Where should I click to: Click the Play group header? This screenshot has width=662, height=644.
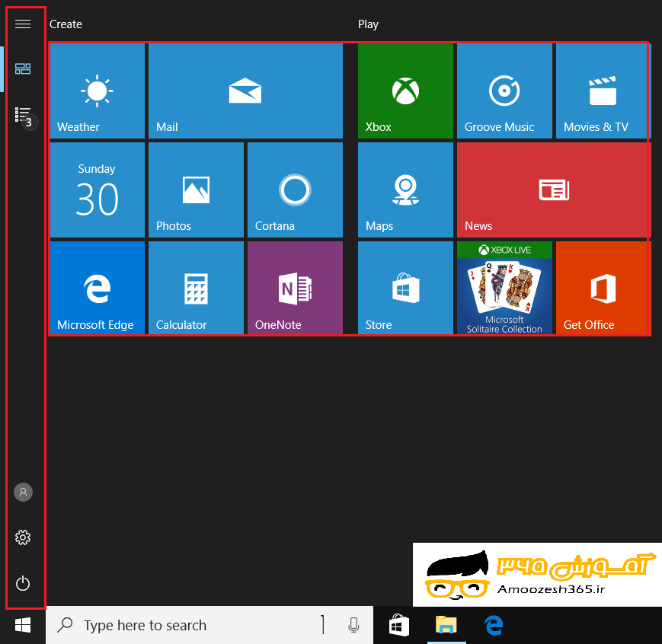(x=368, y=24)
